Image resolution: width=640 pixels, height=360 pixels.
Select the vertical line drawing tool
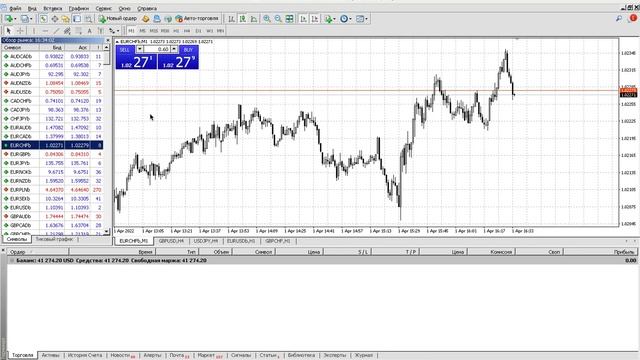tap(34, 31)
